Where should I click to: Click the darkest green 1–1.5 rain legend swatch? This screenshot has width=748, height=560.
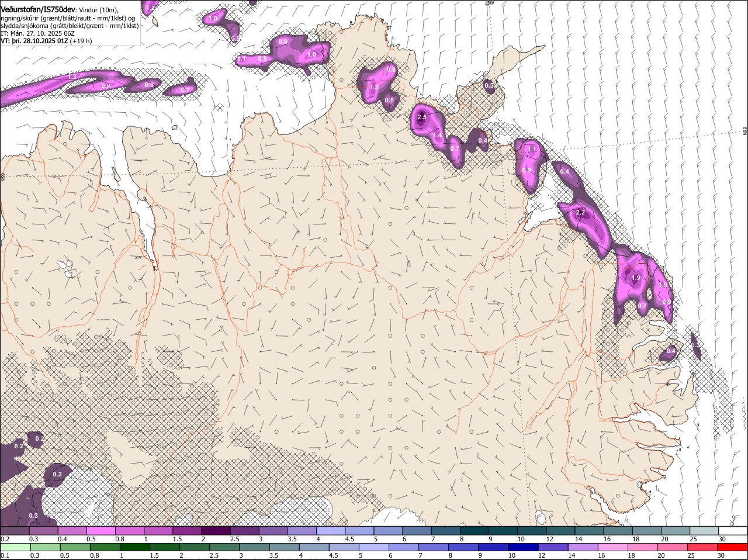click(134, 548)
